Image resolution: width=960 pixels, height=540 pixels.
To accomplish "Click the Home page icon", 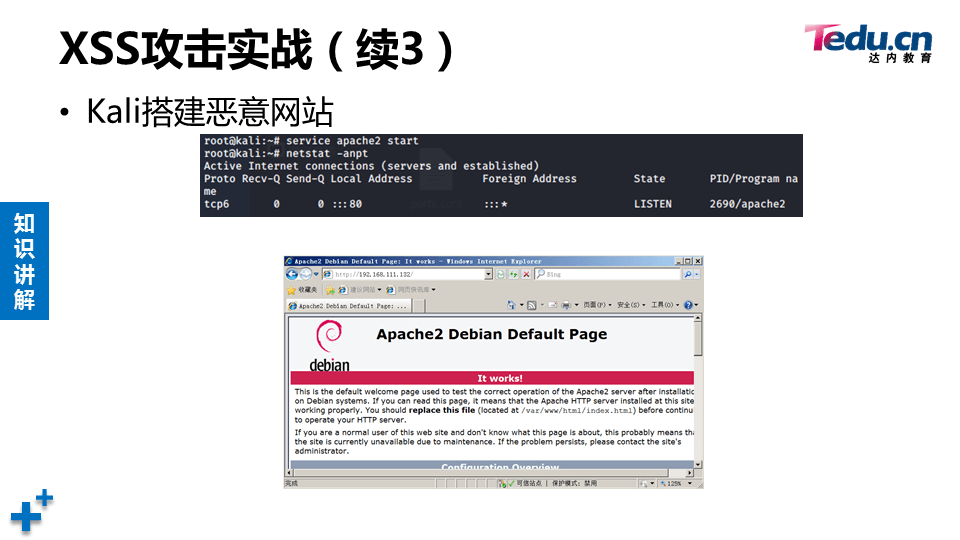I will pyautogui.click(x=512, y=305).
